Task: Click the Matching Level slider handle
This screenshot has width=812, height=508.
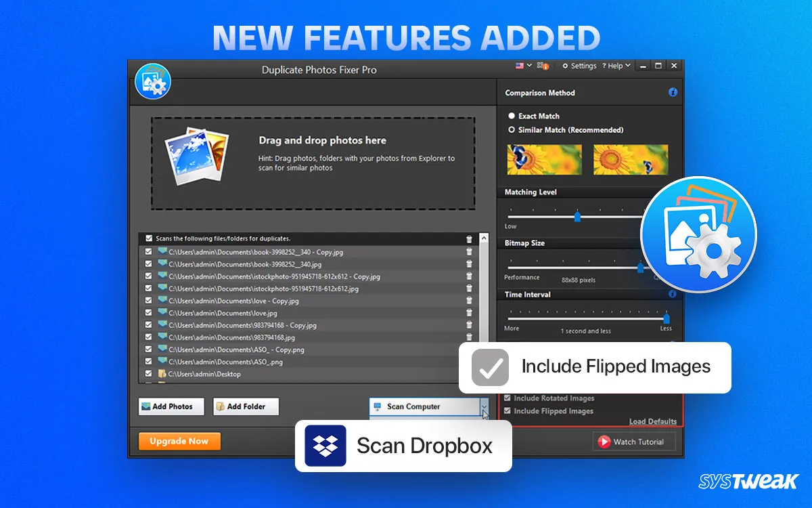Action: 577,217
